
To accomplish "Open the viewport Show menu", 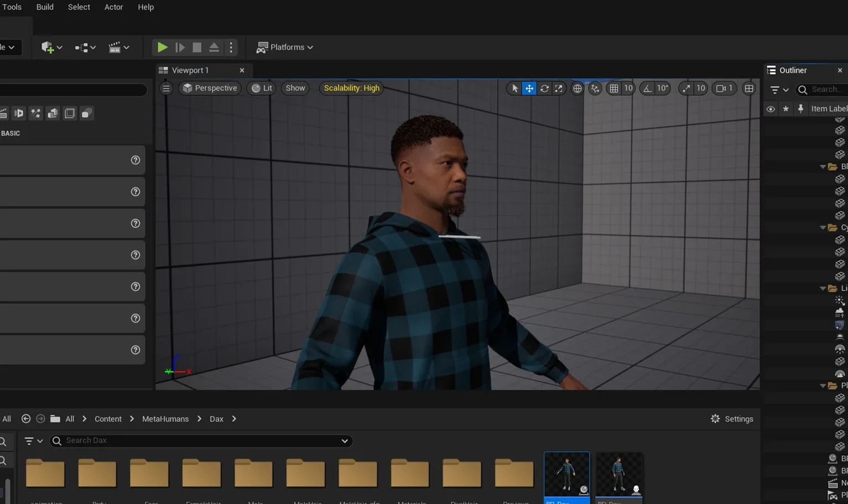I will tap(295, 88).
